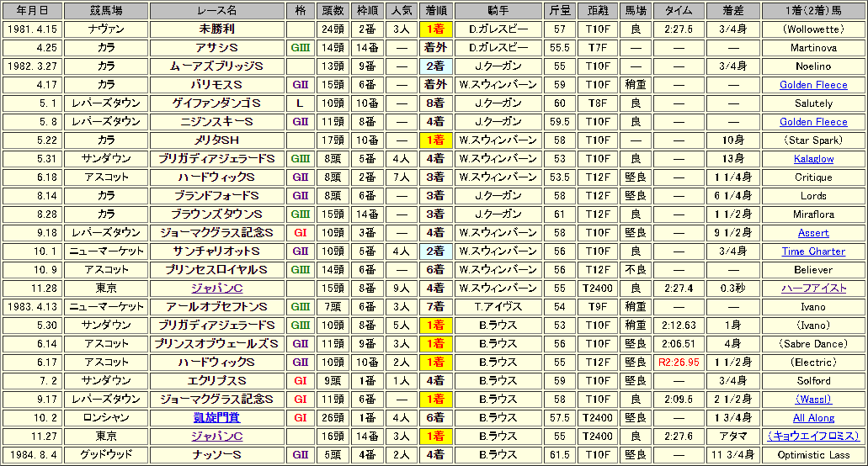This screenshot has width=868, height=466.
Task: Click the 2:06.51 time cell
Action: (679, 344)
